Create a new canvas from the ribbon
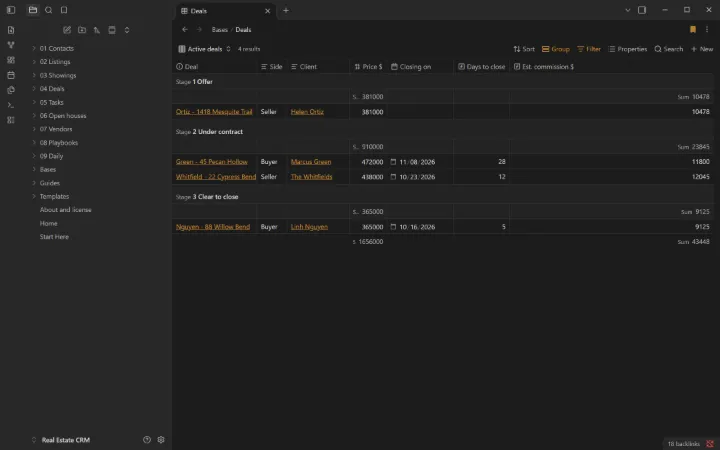The height and width of the screenshot is (450, 720). point(11,60)
